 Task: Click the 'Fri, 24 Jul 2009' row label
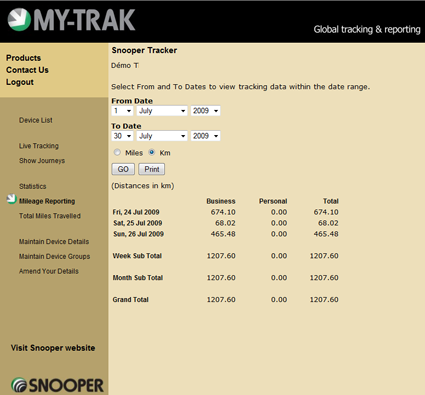[x=136, y=212]
